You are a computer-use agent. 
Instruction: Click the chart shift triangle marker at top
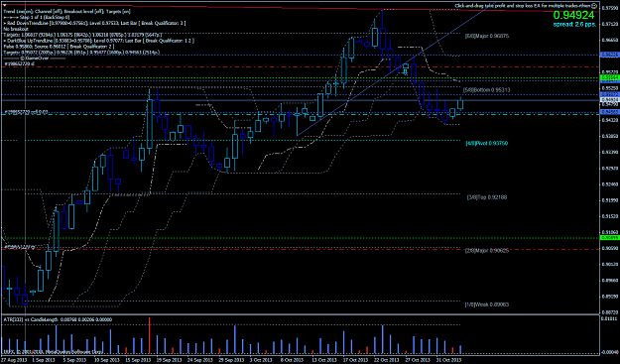click(4, 5)
